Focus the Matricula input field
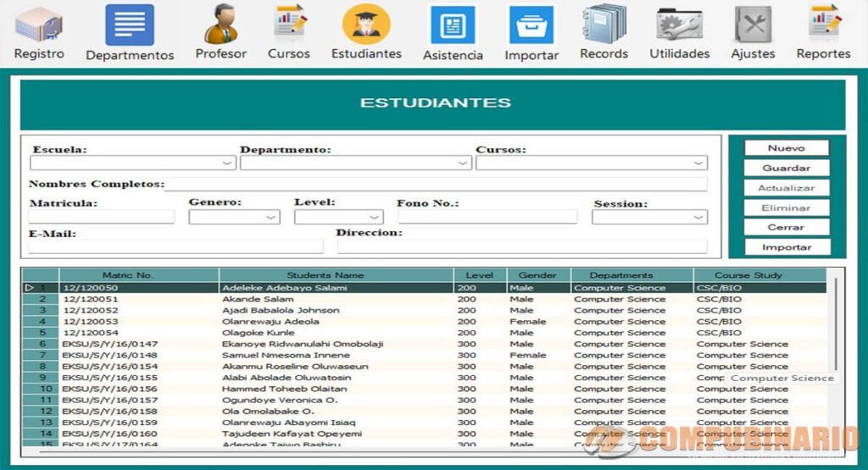 [102, 217]
